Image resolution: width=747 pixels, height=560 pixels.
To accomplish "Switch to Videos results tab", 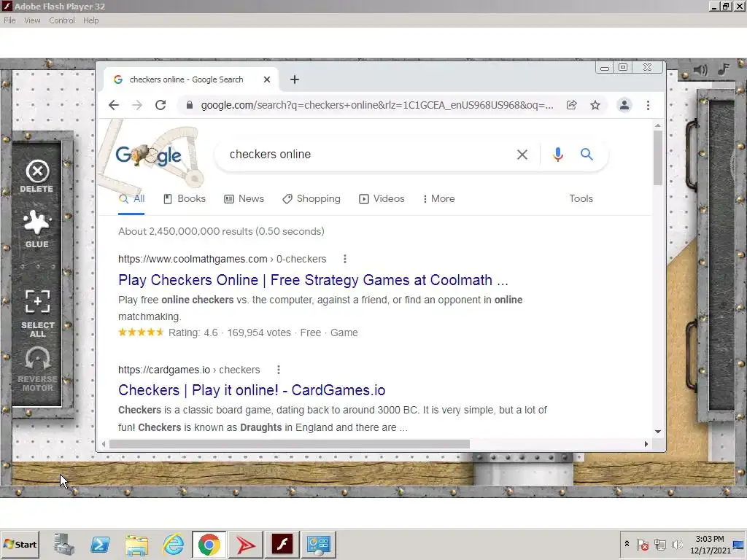I will 382,199.
